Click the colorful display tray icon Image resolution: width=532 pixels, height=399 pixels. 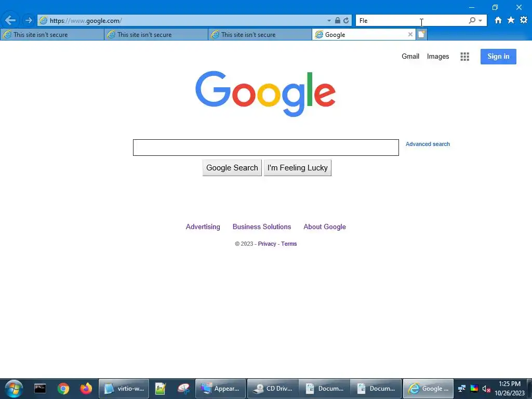point(474,389)
